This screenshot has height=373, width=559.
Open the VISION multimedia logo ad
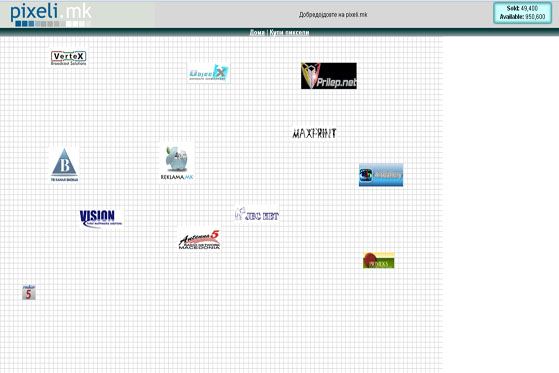click(101, 218)
